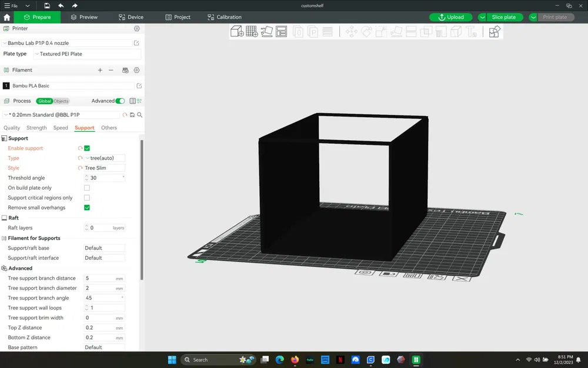Open printer settings gear icon
The image size is (588, 368).
137,28
